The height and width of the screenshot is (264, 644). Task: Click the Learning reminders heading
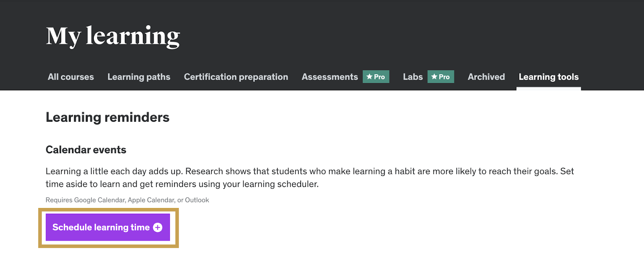107,117
